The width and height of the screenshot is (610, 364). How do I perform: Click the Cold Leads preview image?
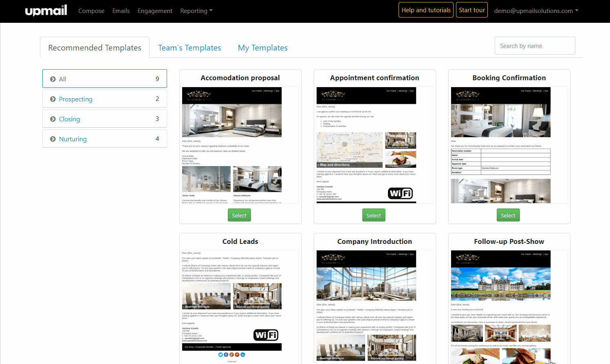pos(240,307)
